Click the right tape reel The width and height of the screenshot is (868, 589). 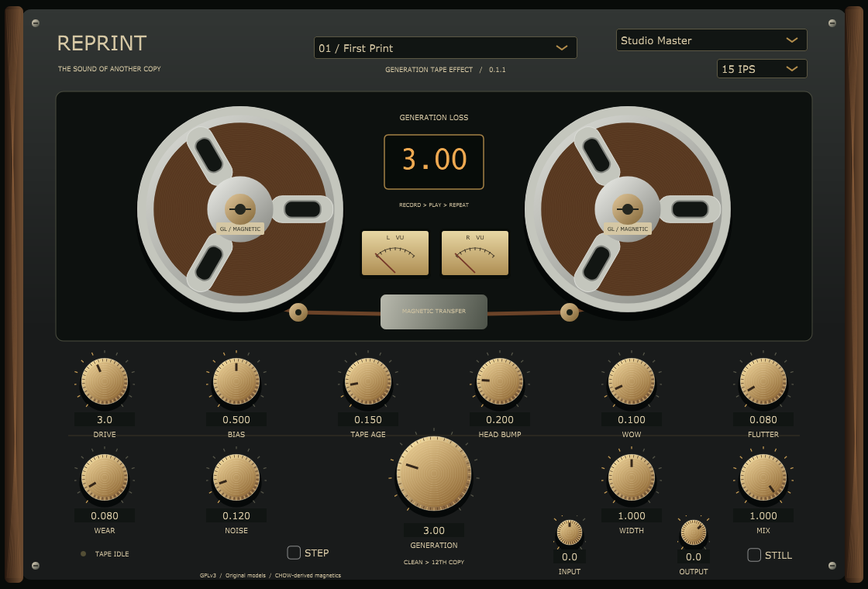click(628, 209)
